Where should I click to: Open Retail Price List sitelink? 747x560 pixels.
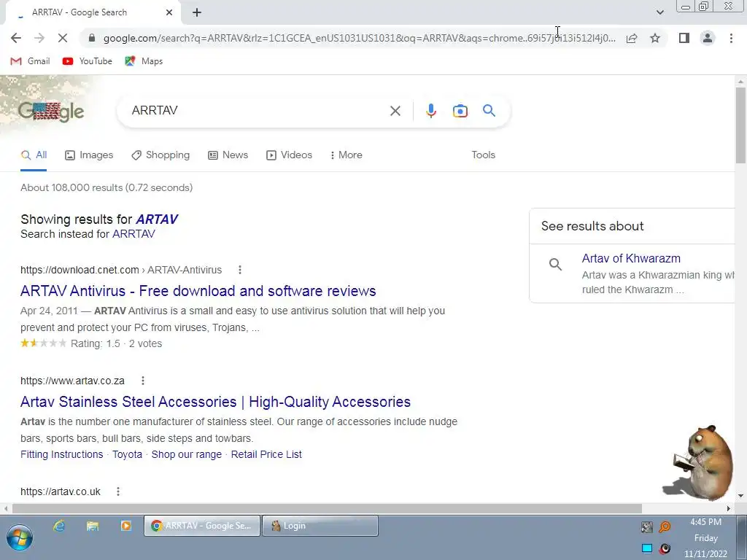266,454
